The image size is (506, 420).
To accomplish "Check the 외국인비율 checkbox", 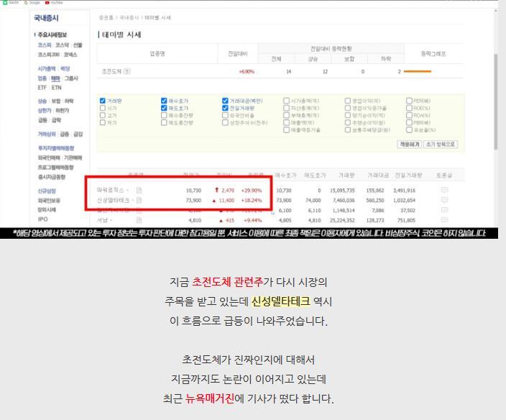I will [225, 115].
